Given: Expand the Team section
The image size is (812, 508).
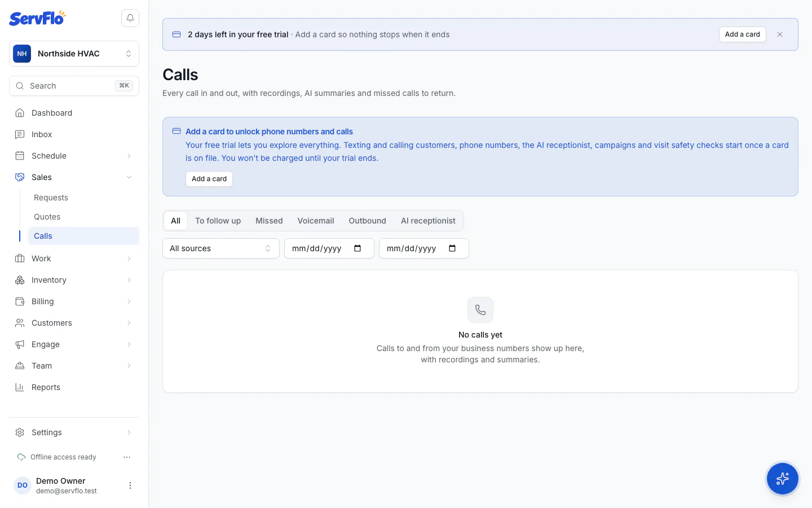Looking at the screenshot, I should (74, 366).
